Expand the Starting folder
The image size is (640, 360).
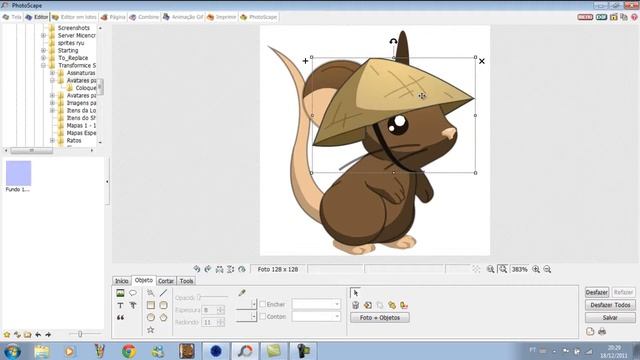pyautogui.click(x=43, y=51)
